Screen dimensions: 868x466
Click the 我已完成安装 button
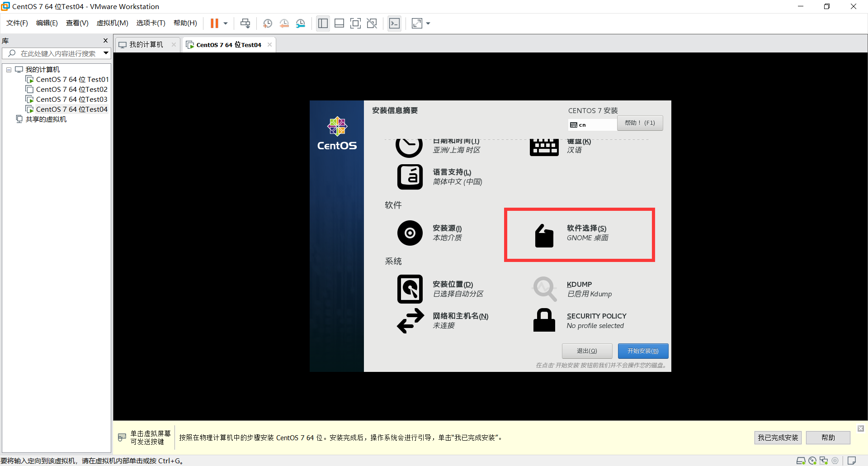click(x=778, y=437)
